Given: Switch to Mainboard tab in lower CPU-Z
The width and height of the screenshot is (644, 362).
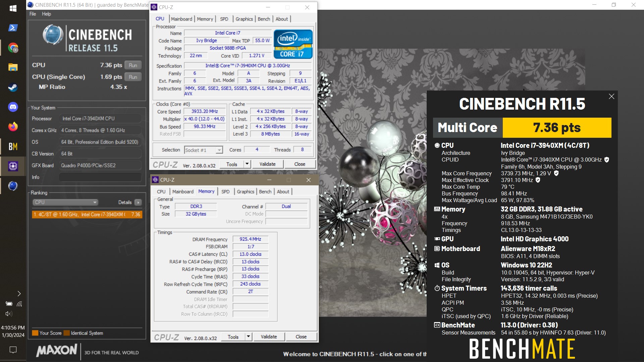Looking at the screenshot, I should 183,191.
